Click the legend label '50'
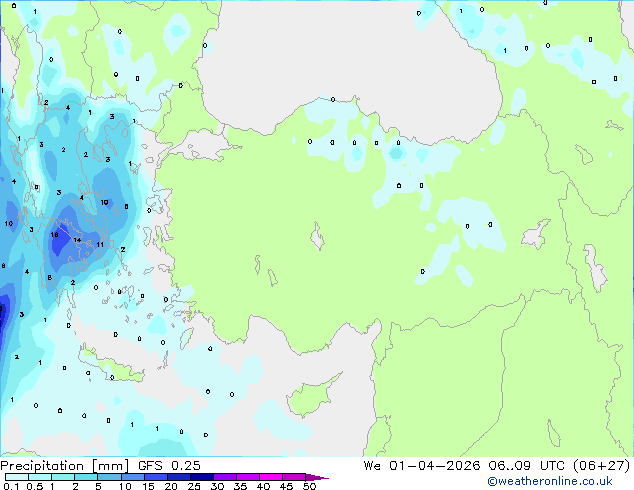 [x=309, y=486]
